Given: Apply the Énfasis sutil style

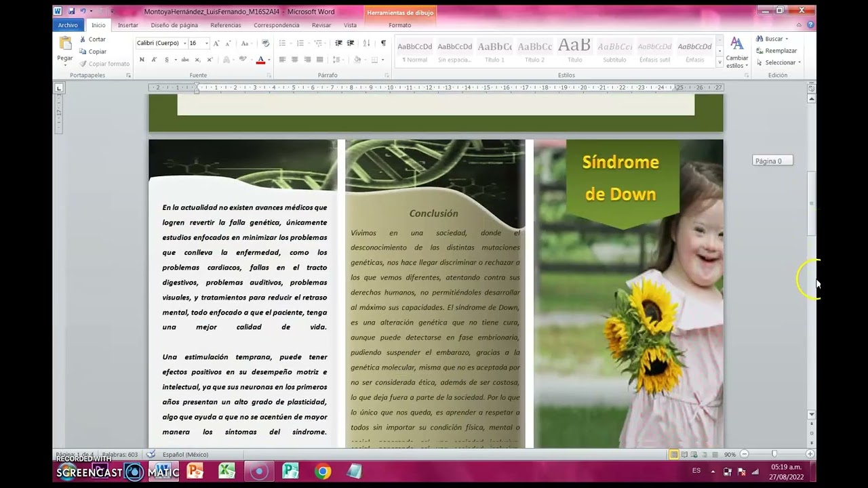Looking at the screenshot, I should coord(654,52).
